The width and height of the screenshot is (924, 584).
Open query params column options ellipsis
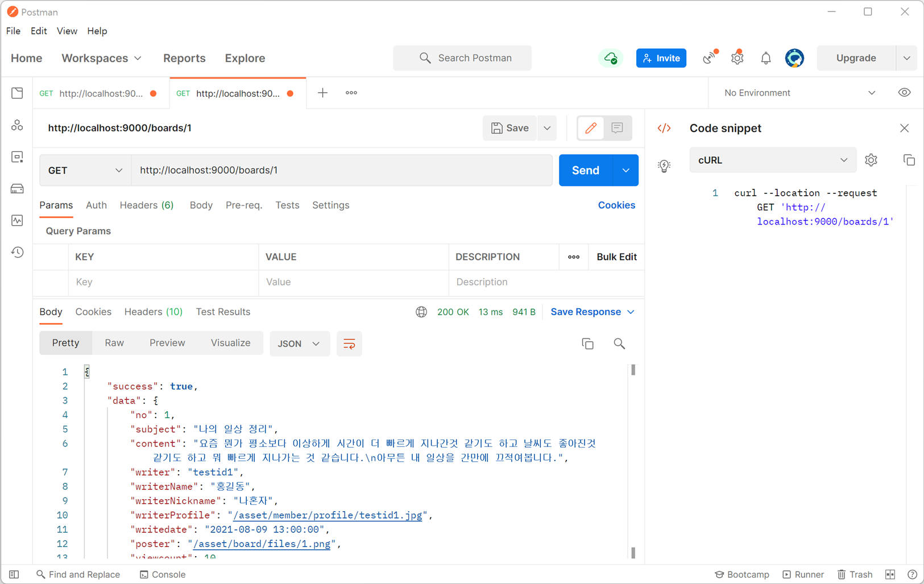(574, 257)
